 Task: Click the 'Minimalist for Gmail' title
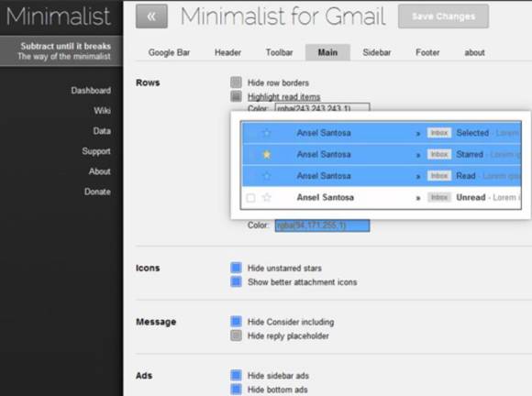coord(283,16)
